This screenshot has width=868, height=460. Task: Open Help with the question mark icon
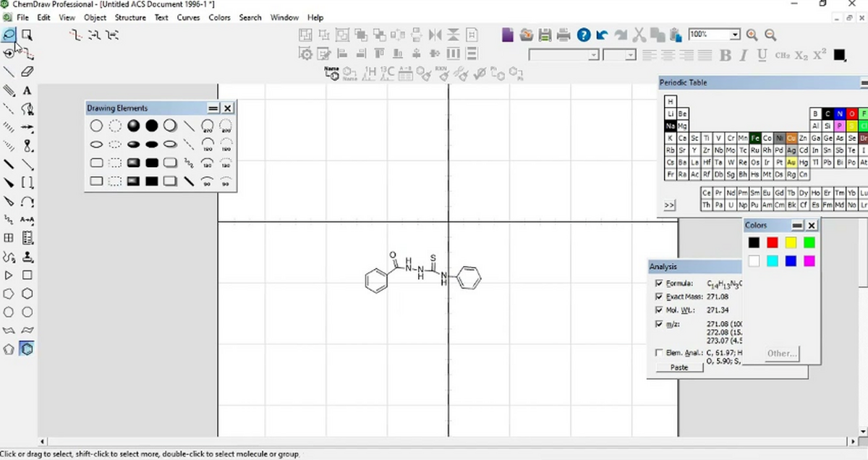584,34
